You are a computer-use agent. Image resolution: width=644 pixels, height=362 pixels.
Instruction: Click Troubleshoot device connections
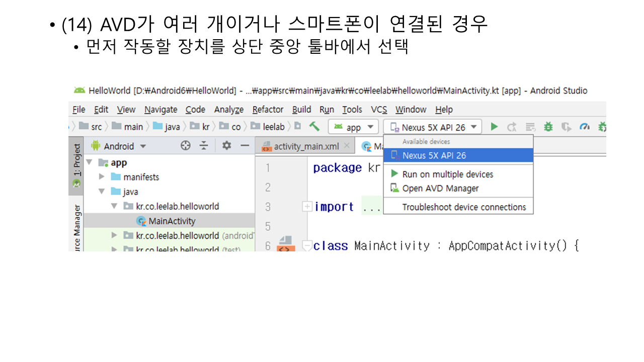(x=464, y=207)
